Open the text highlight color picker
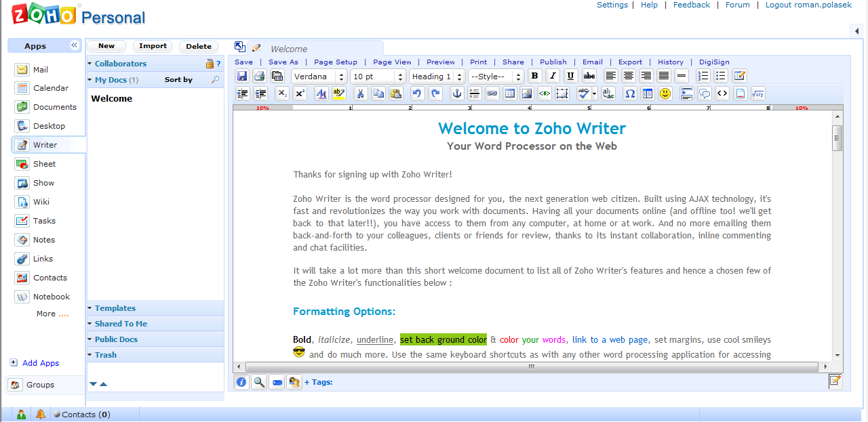 pyautogui.click(x=339, y=93)
